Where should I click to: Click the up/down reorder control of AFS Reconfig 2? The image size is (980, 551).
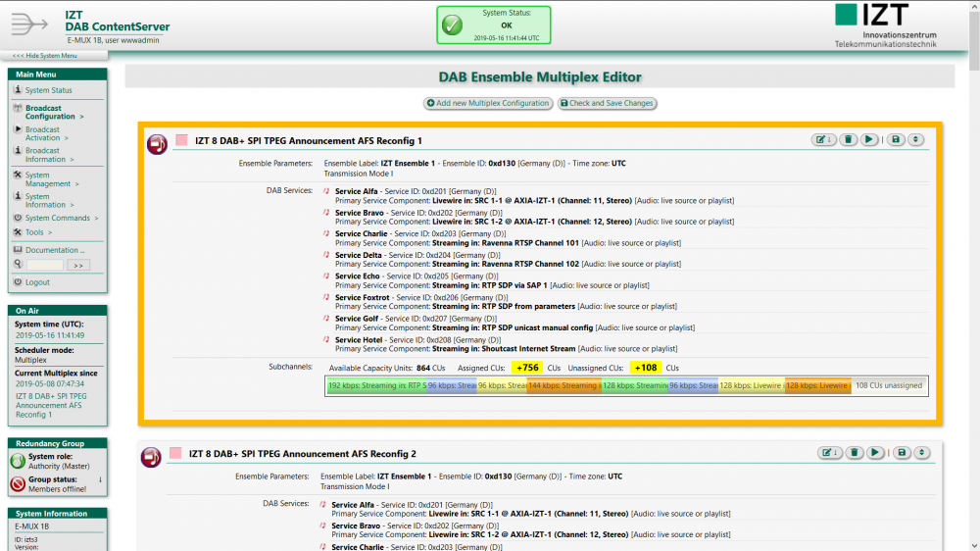[x=922, y=452]
